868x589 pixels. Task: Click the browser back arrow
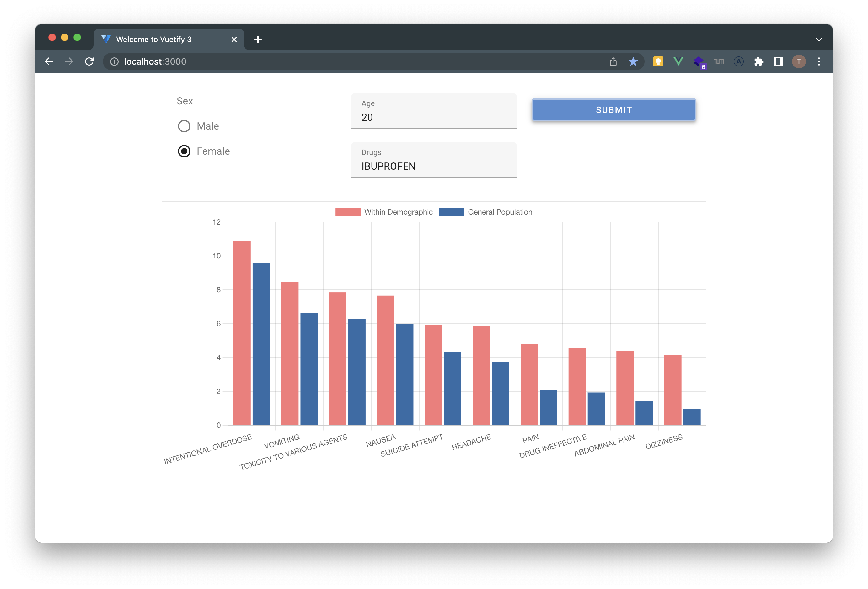click(49, 61)
